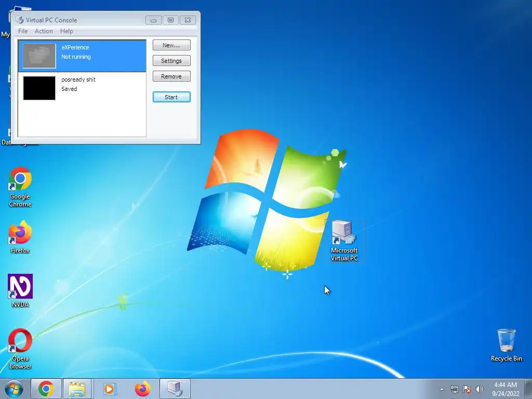Screen dimensions: 532x399
Task: Click the Virtual PC Console title bar icon
Action: click(x=20, y=20)
